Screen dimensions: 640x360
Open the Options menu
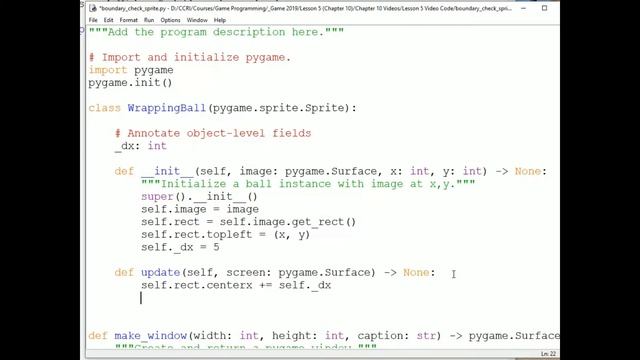point(170,20)
